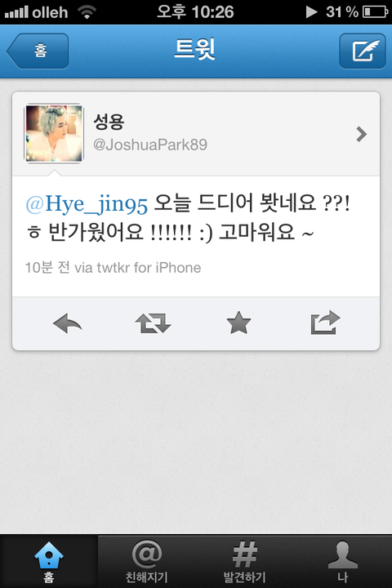Open the 홈 tab in bottom bar
This screenshot has height=588, width=392.
(49, 561)
